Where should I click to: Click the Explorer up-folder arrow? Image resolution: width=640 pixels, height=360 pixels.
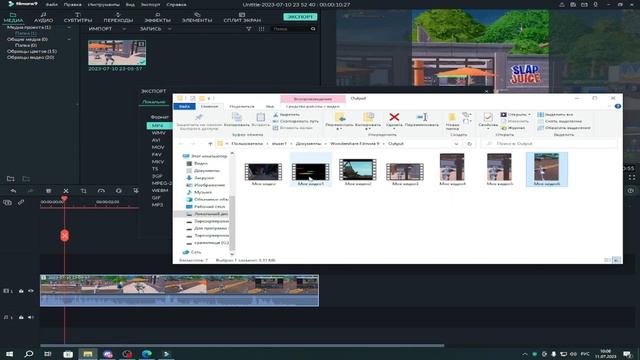[210, 144]
